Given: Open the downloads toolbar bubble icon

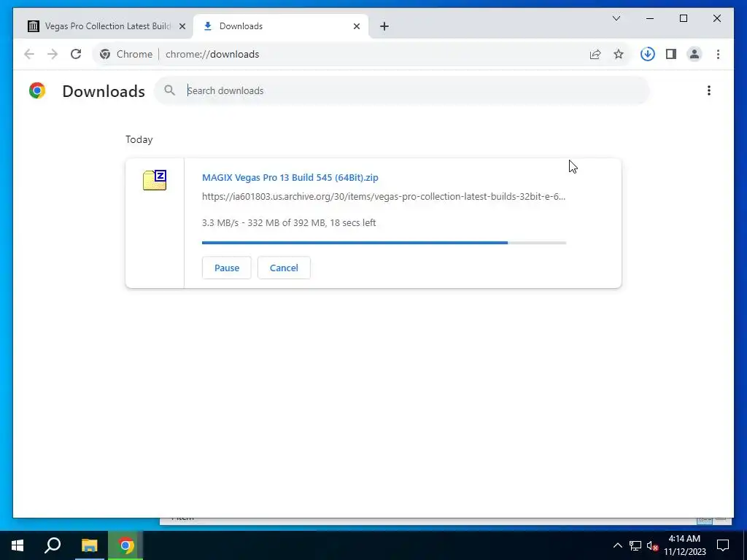Looking at the screenshot, I should (648, 54).
